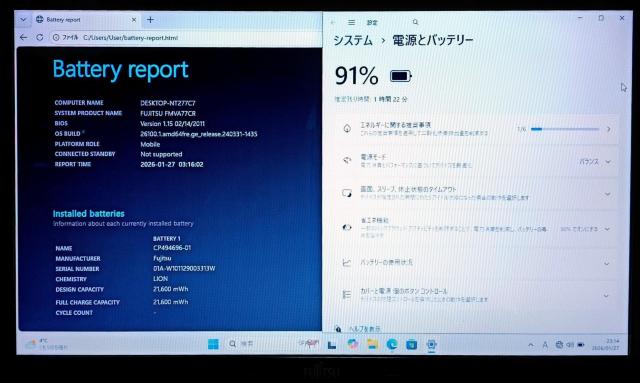The height and width of the screenshot is (383, 640).
Task: Click the screen and sleep timeout icon
Action: coord(347,193)
